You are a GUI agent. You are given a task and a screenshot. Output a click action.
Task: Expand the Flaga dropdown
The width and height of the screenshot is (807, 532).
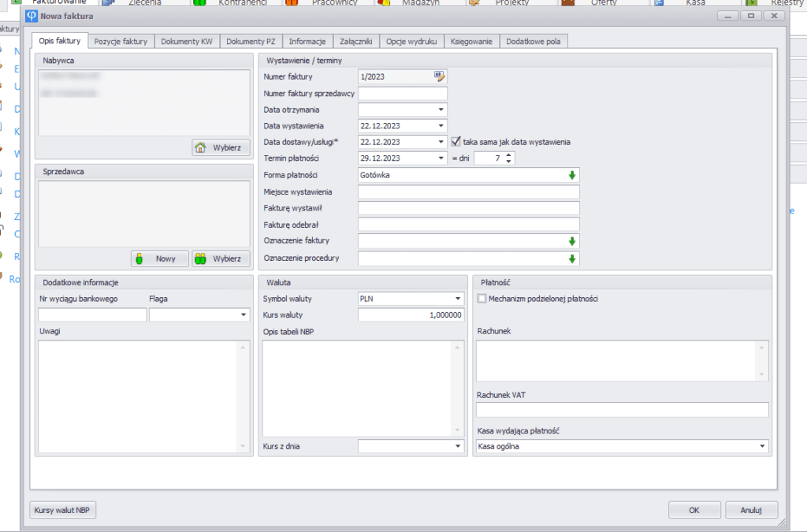[243, 315]
